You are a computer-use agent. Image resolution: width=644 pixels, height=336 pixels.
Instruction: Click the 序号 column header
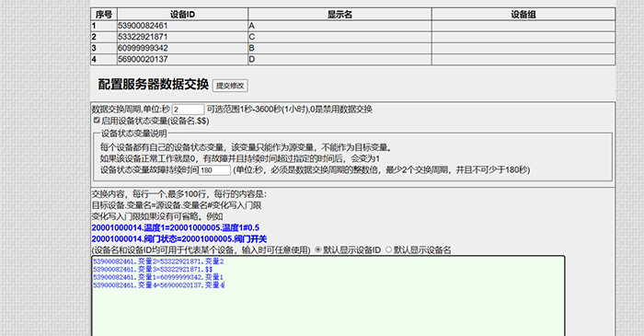[x=104, y=15]
